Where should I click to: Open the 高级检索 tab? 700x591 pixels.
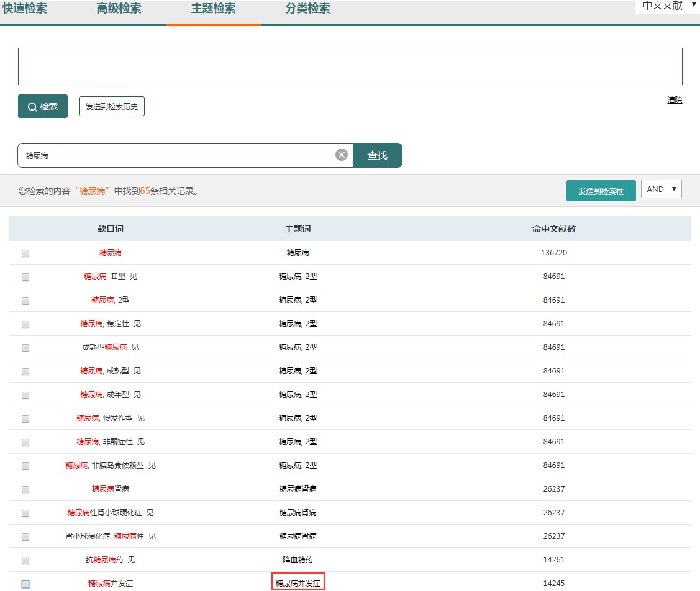coord(119,9)
